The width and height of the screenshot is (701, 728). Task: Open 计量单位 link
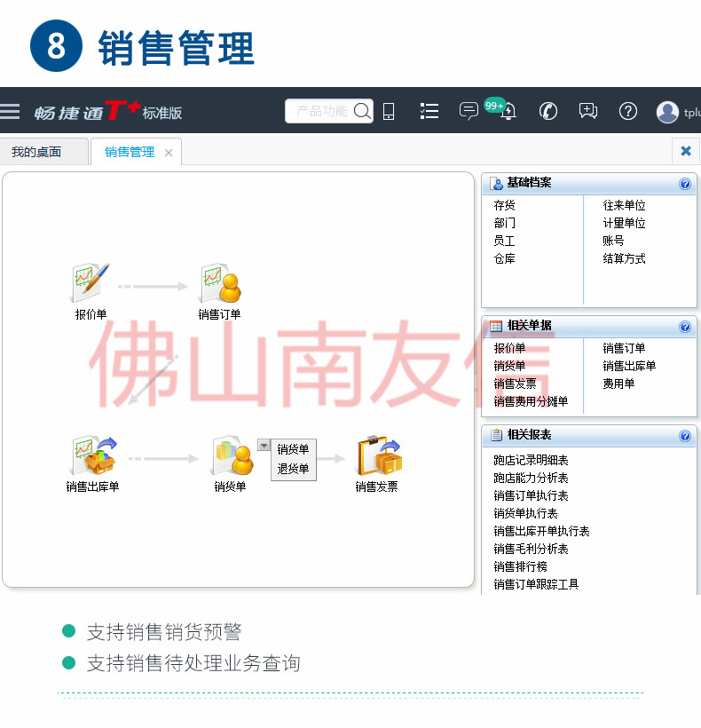pyautogui.click(x=624, y=223)
